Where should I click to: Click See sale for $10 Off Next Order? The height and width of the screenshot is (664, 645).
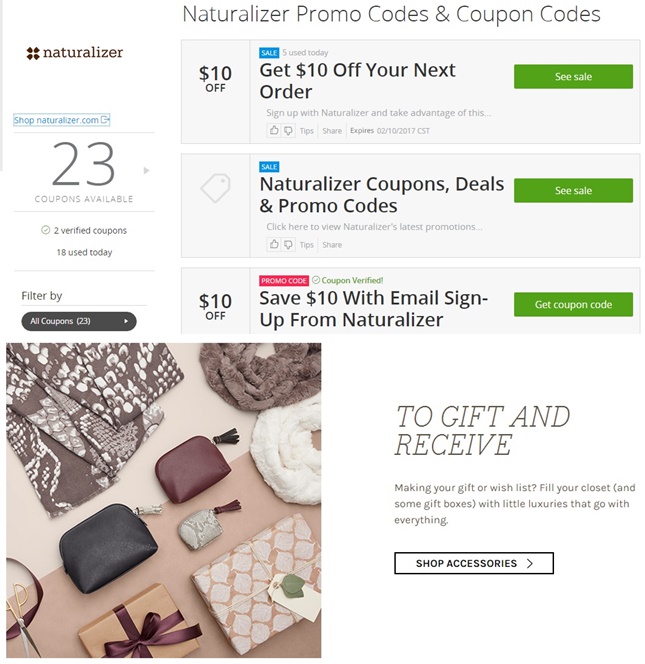pos(573,77)
